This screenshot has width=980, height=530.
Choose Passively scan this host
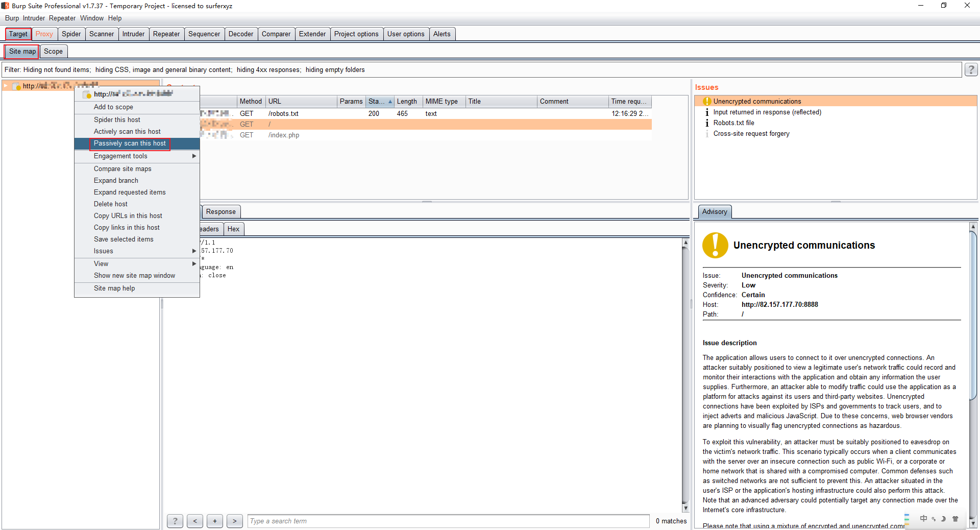tap(137, 143)
